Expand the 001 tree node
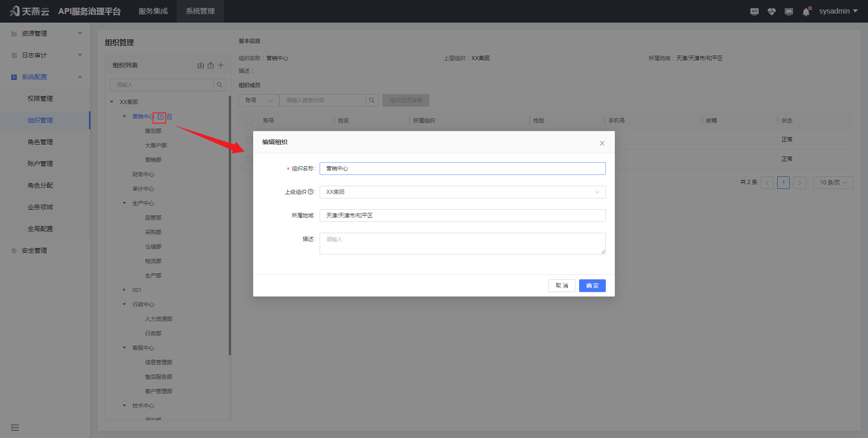 124,290
